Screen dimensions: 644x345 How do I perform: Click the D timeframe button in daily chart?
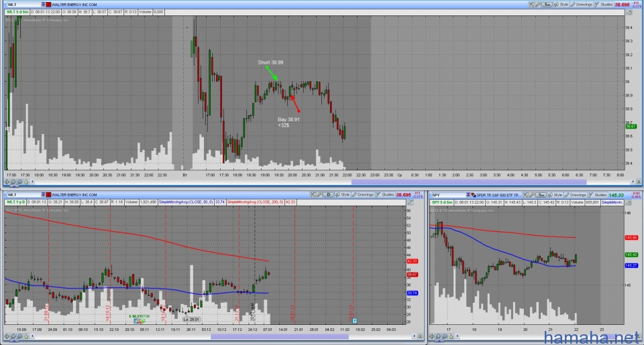[329, 194]
